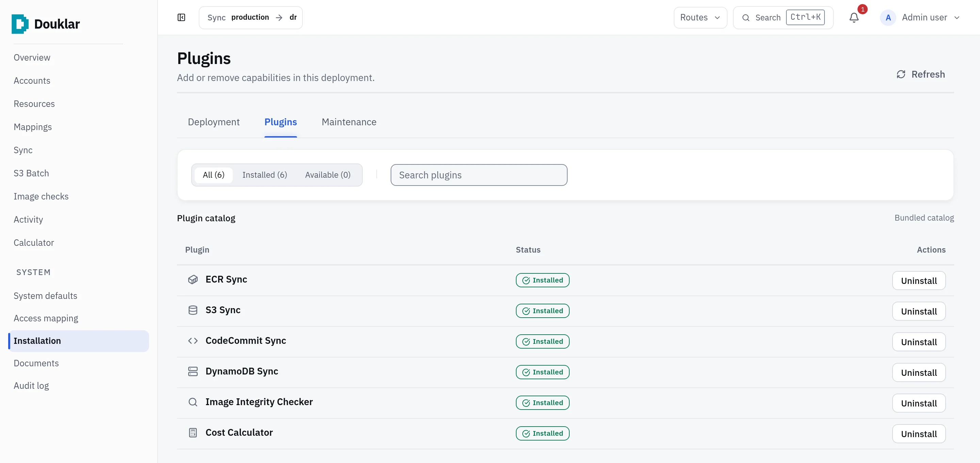Image resolution: width=980 pixels, height=463 pixels.
Task: Uninstall the DynamoDB Sync plugin
Action: [918, 373]
